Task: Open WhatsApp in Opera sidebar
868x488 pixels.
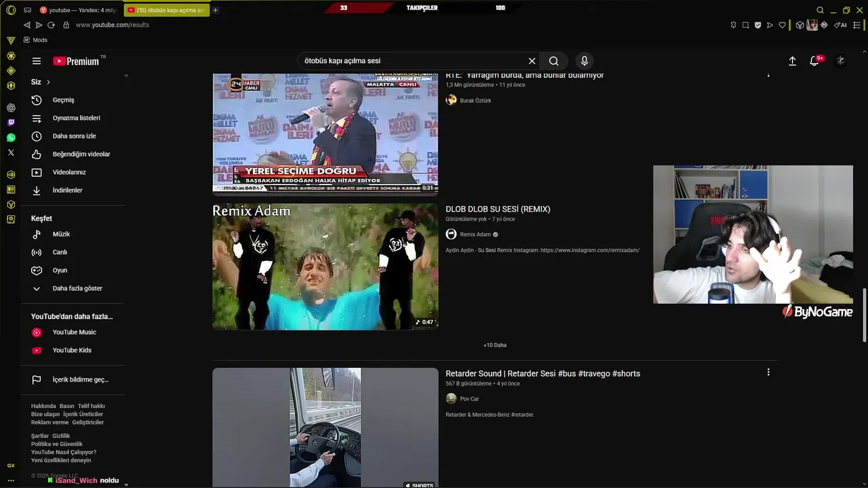Action: tap(11, 138)
